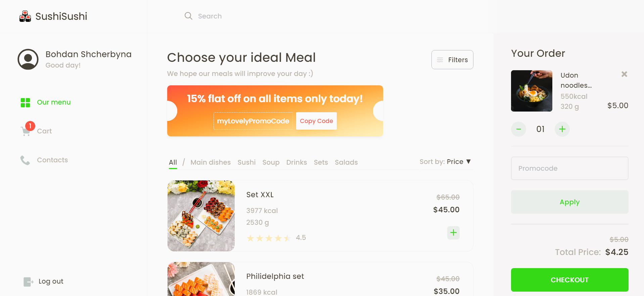Apply the entered promocode

pos(569,202)
